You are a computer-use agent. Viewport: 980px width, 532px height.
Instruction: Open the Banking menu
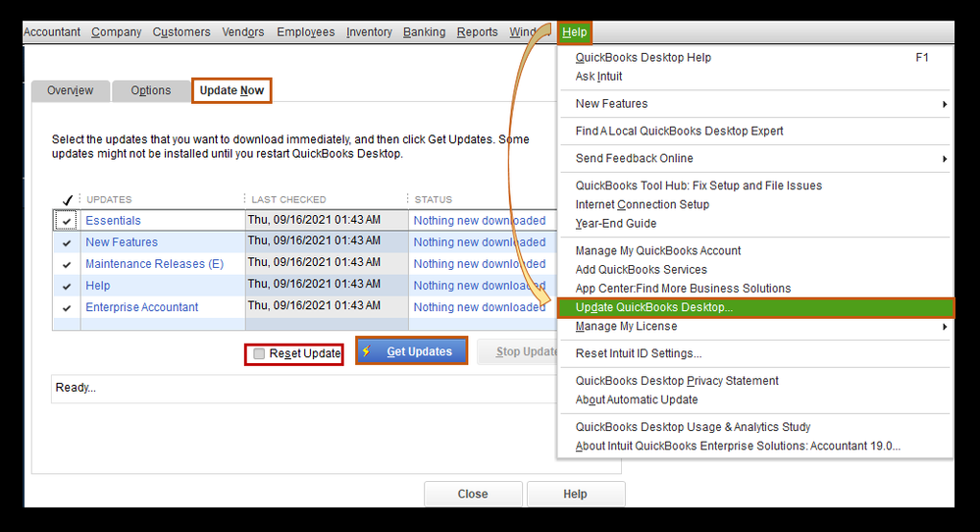(425, 31)
